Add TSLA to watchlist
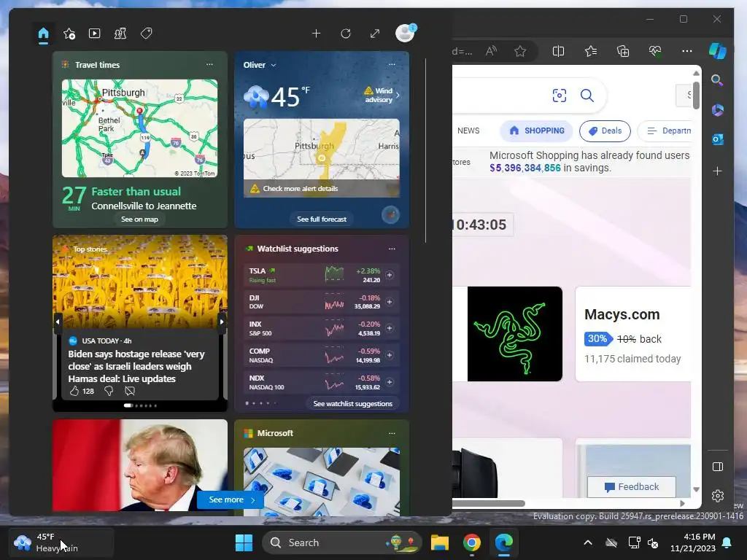This screenshot has width=747, height=560. click(390, 275)
